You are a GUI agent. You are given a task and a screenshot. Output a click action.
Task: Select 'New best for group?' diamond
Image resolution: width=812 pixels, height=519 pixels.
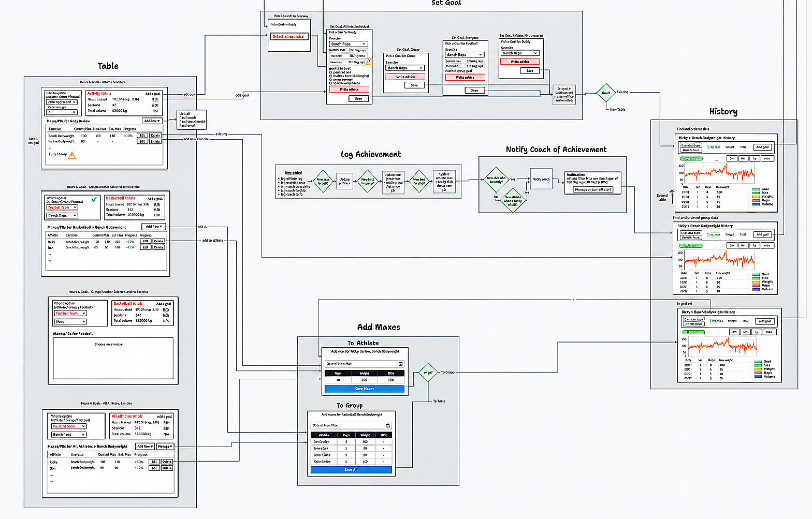(368, 182)
